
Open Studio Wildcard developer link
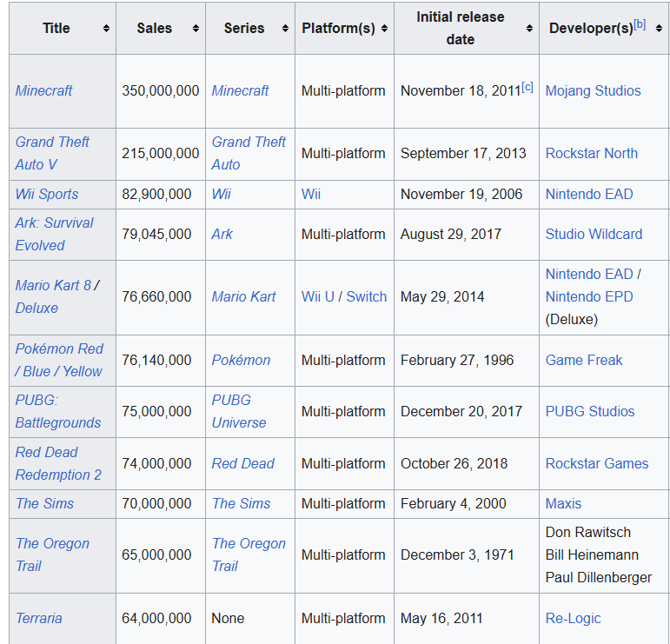(594, 234)
